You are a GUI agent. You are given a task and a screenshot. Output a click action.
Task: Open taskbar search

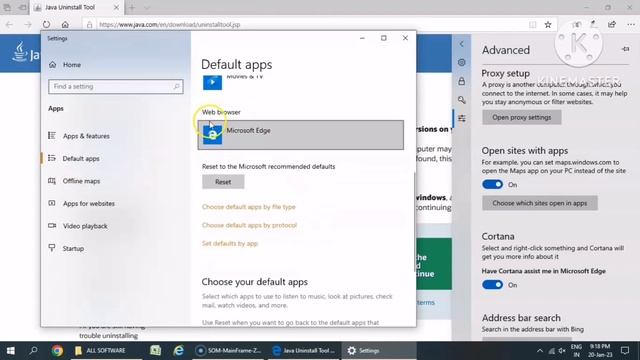pyautogui.click(x=33, y=351)
